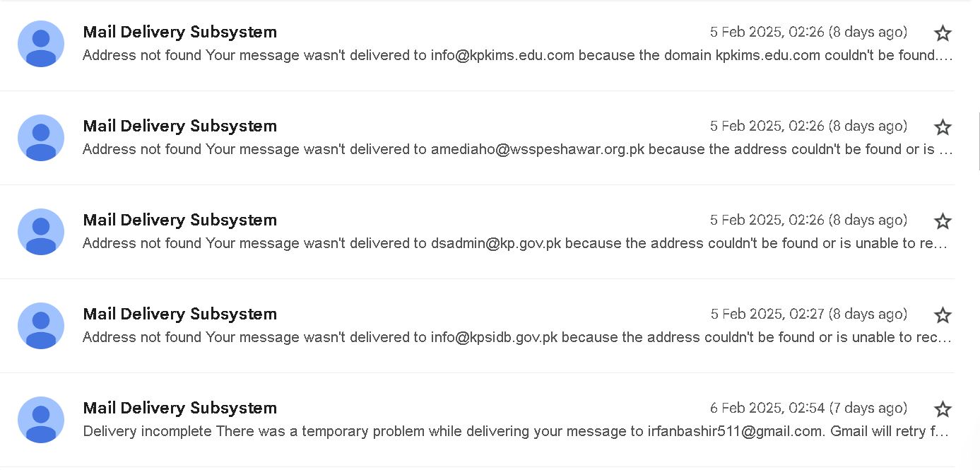Open sender name on wsspeshawar.org.pk message
This screenshot has width=980, height=470.
[x=179, y=126]
